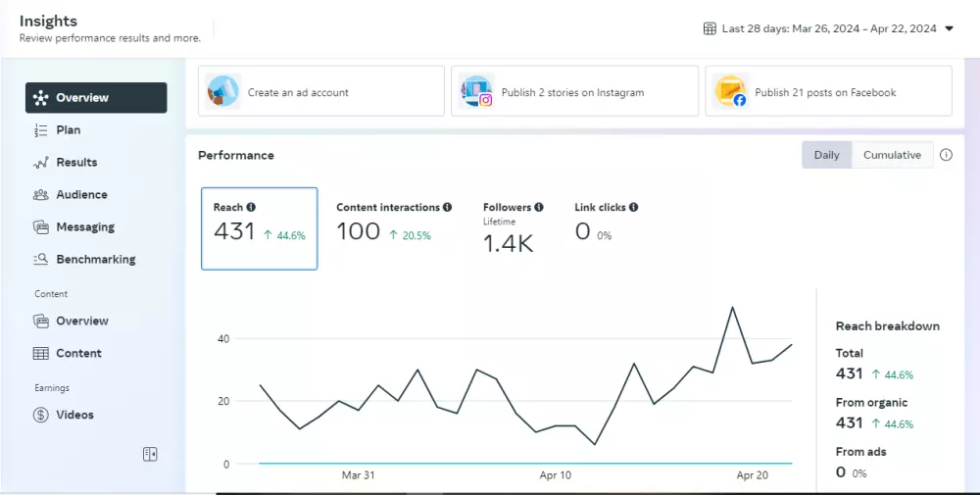This screenshot has height=495, width=980.
Task: Click the Performance section heading
Action: 235,155
